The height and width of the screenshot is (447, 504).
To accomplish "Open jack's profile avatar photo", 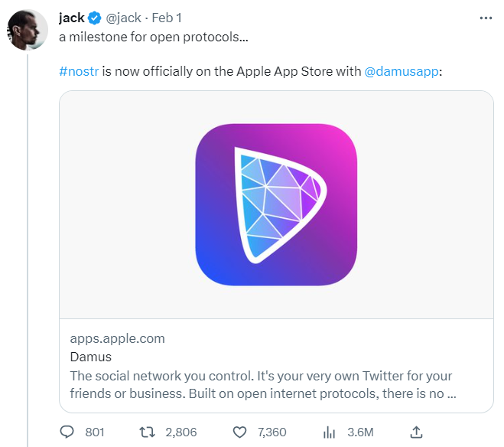I will 28,29.
